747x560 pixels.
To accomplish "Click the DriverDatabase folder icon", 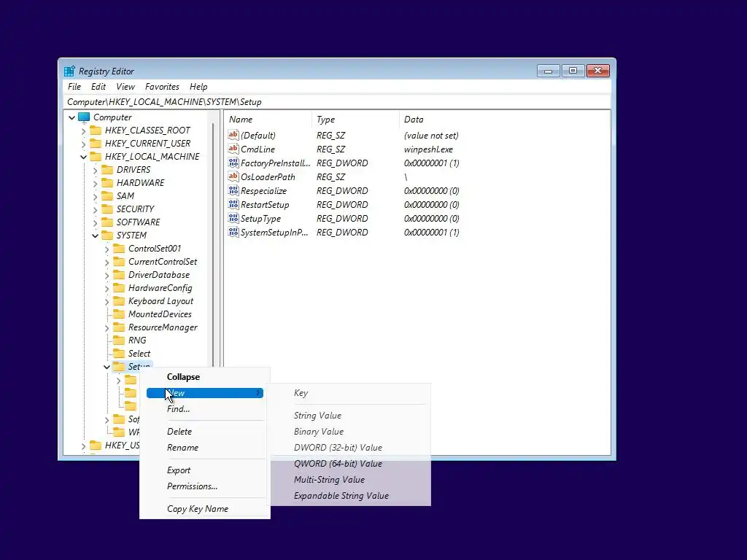I will (119, 275).
